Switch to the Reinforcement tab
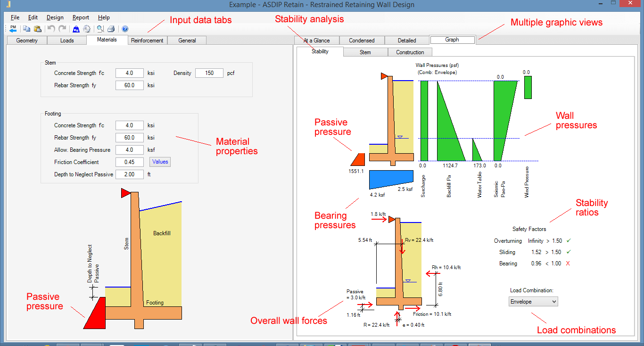This screenshot has width=644, height=346. [147, 41]
